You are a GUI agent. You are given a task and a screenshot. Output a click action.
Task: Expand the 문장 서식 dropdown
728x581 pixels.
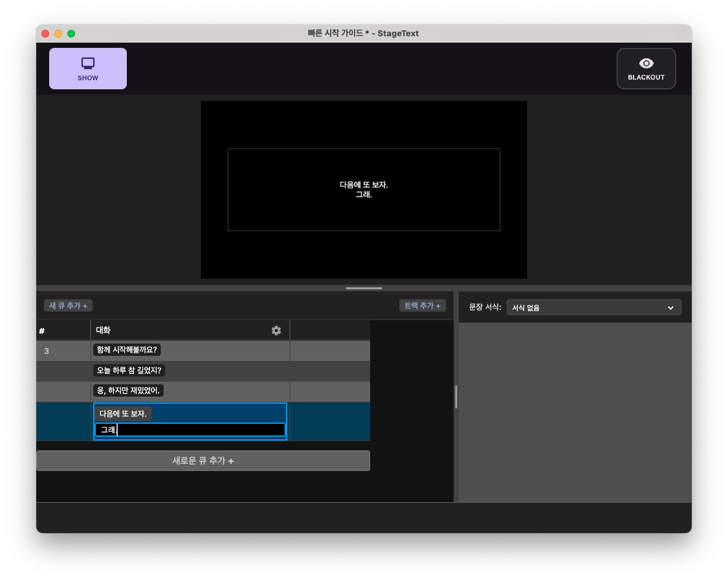click(593, 307)
